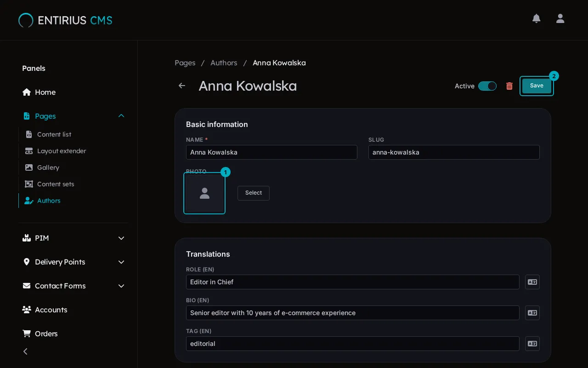588x368 pixels.
Task: Click the Content sets icon
Action: 29,184
